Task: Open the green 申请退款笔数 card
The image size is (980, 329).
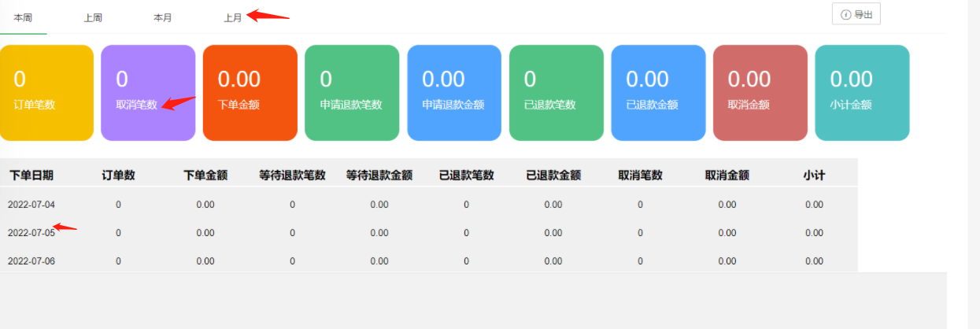Action: pyautogui.click(x=352, y=93)
